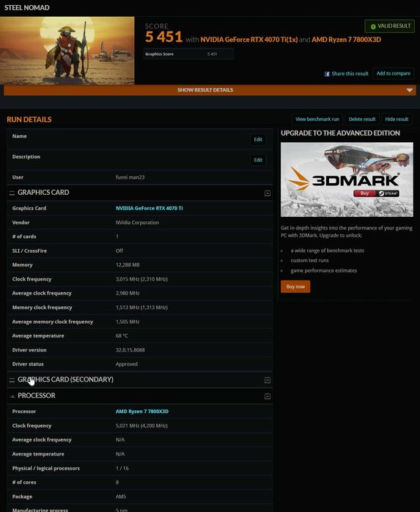This screenshot has width=420, height=512.
Task: Click 'custom test runs' bullet
Action: tap(309, 261)
